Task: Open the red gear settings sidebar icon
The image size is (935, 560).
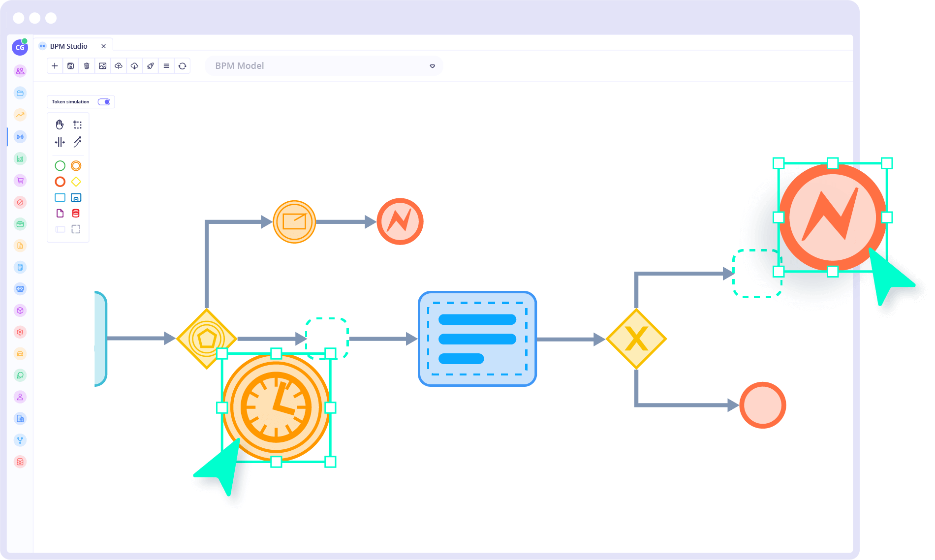Action: [20, 332]
